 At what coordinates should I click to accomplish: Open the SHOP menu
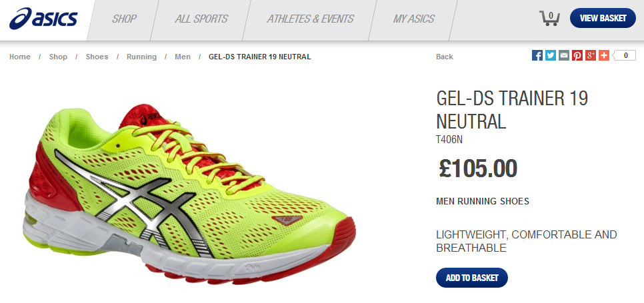pyautogui.click(x=124, y=19)
